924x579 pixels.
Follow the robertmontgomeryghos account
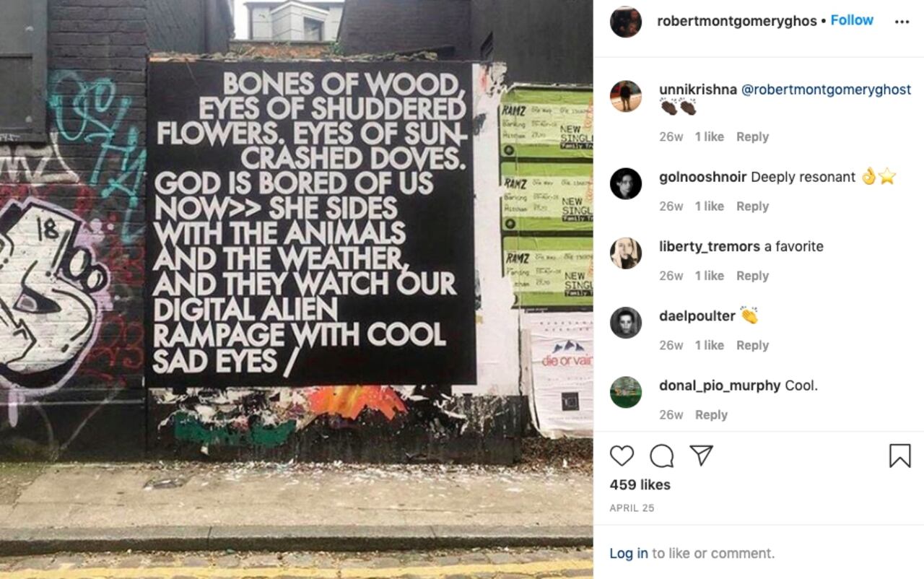852,20
